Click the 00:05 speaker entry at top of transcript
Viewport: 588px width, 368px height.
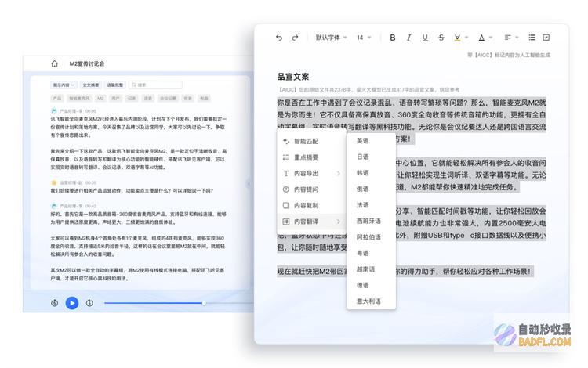pyautogui.click(x=74, y=111)
